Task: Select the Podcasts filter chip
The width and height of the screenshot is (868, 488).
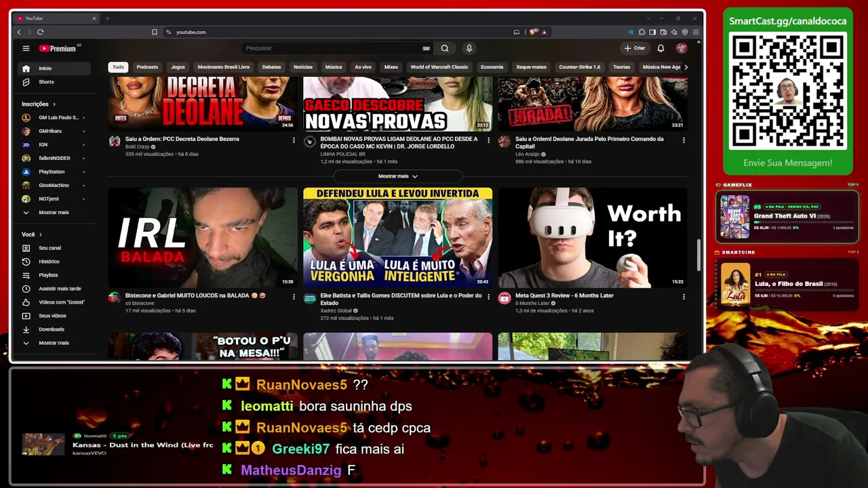Action: pos(147,67)
